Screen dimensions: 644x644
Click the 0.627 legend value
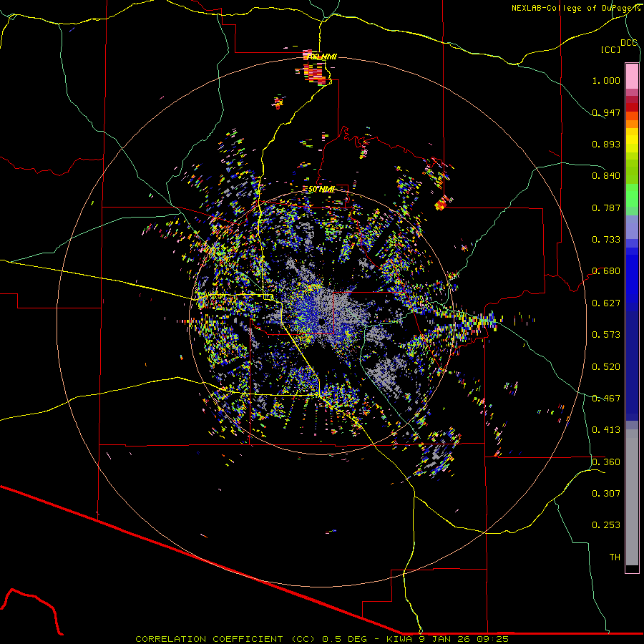[606, 303]
